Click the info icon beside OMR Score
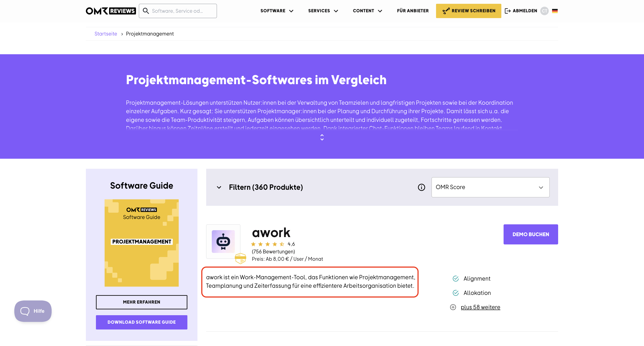The image size is (644, 346). [422, 187]
